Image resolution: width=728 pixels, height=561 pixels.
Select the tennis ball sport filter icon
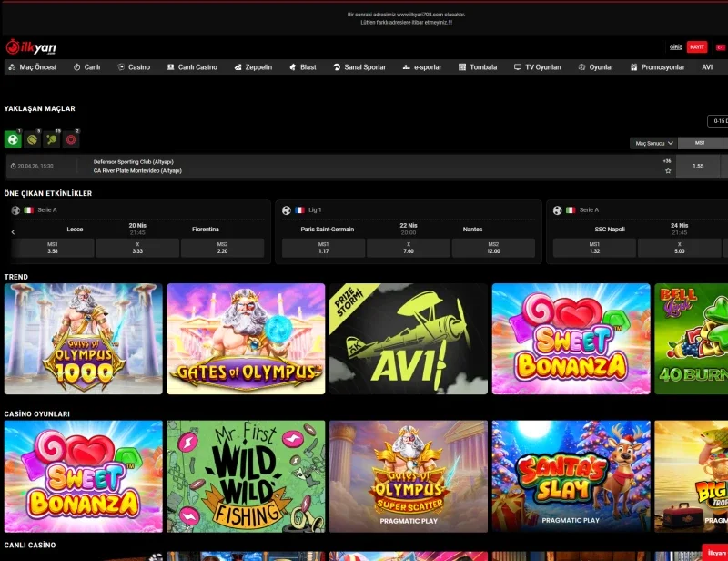[x=33, y=139]
